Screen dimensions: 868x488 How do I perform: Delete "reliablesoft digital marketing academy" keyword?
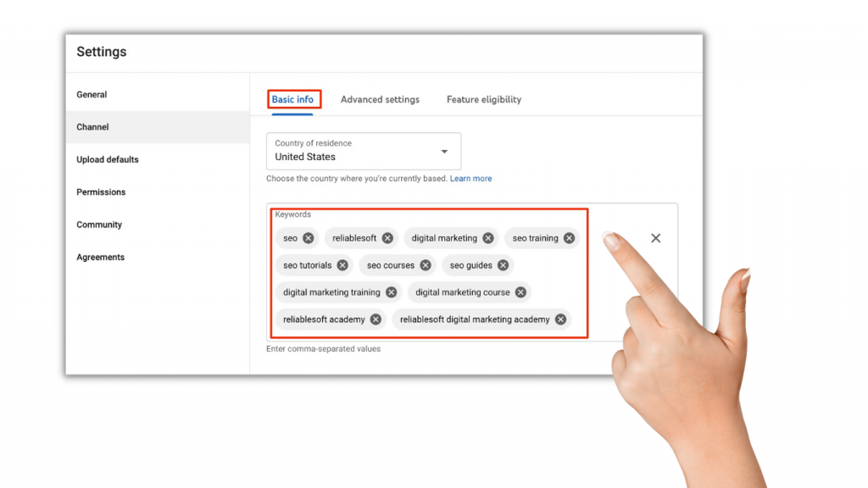point(561,319)
